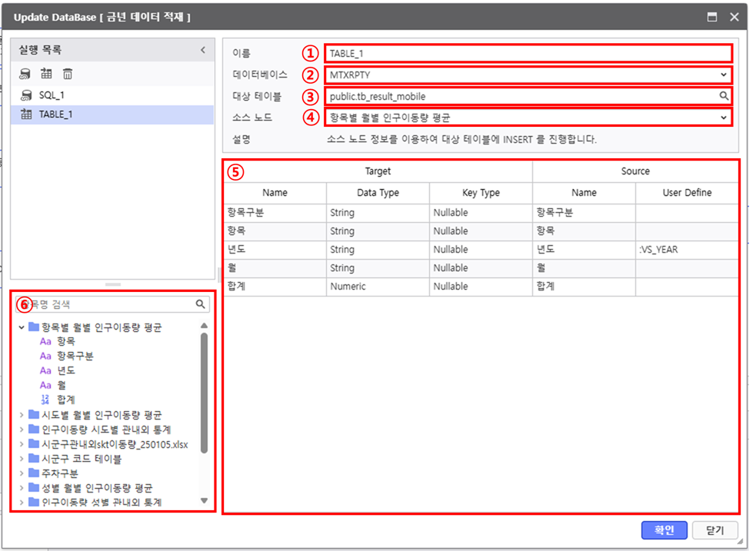
Task: Click the :VS_YEAR User Define cell
Action: point(686,250)
